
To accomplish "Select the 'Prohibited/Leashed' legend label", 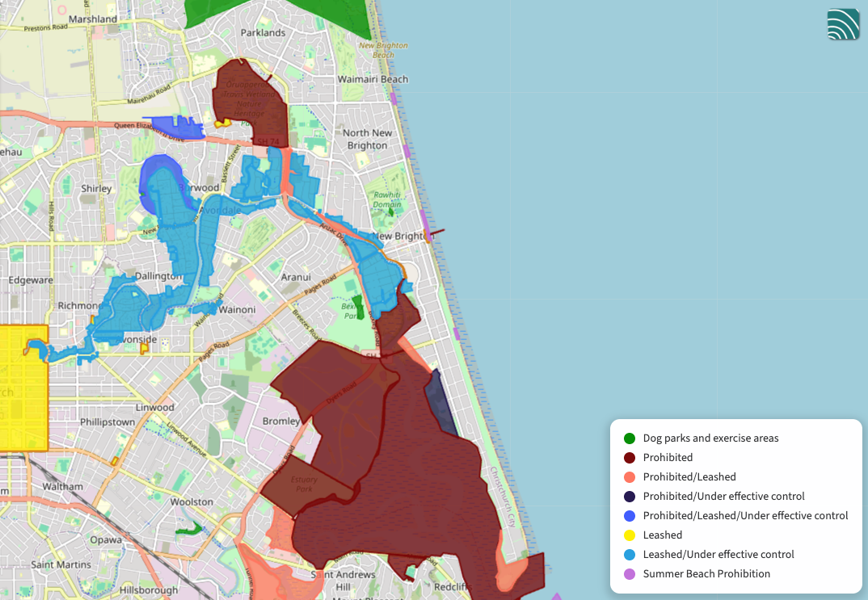I will [x=689, y=476].
